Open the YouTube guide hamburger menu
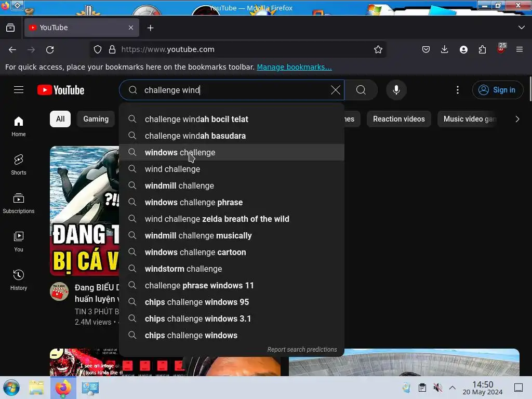532x399 pixels. tap(19, 90)
